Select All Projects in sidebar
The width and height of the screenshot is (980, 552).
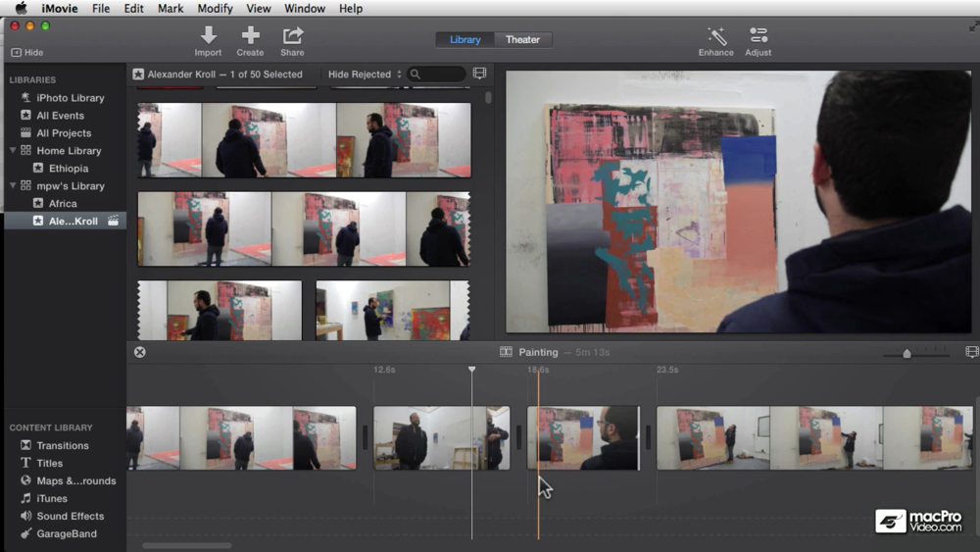pyautogui.click(x=65, y=132)
